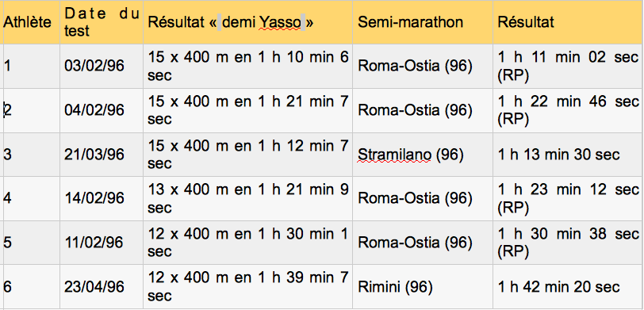Viewport: 644px width, 310px height.
Task: Select the Date du test header cell
Action: tap(102, 22)
